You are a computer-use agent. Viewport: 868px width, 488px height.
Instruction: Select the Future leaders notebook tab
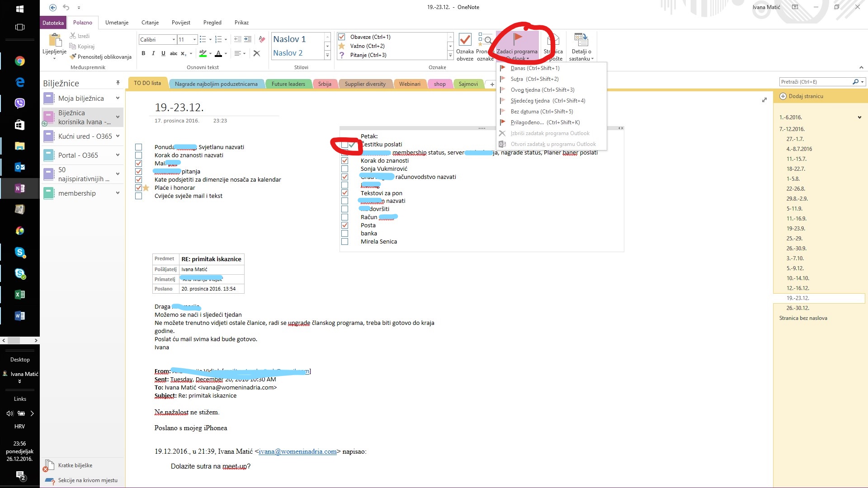click(x=288, y=84)
